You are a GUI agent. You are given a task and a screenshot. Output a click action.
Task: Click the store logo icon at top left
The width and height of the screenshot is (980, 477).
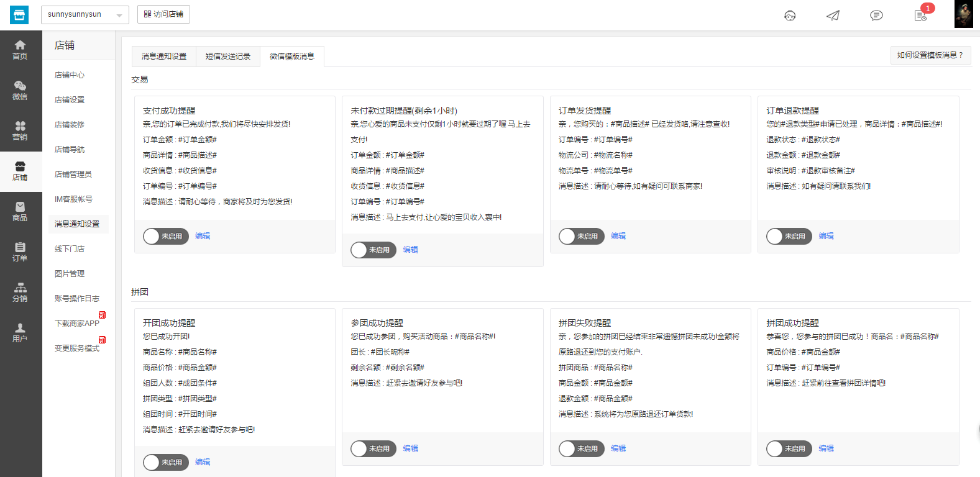click(19, 15)
